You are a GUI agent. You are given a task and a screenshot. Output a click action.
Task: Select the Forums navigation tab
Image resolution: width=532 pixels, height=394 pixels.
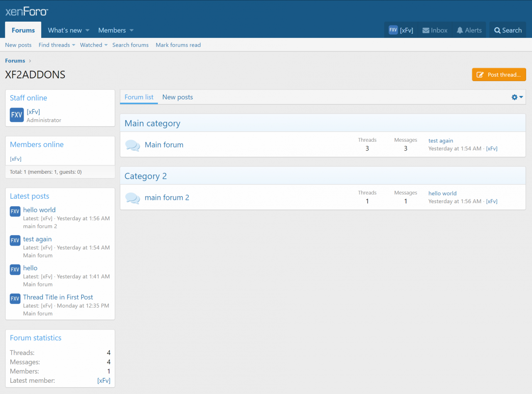click(23, 30)
